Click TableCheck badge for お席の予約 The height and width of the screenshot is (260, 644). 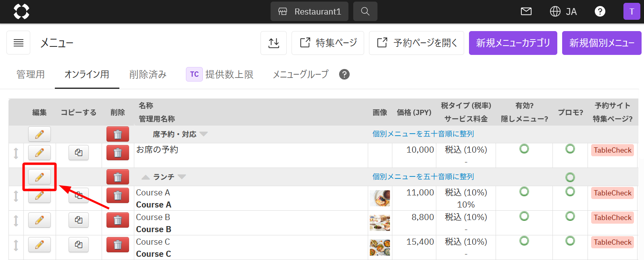pos(613,150)
